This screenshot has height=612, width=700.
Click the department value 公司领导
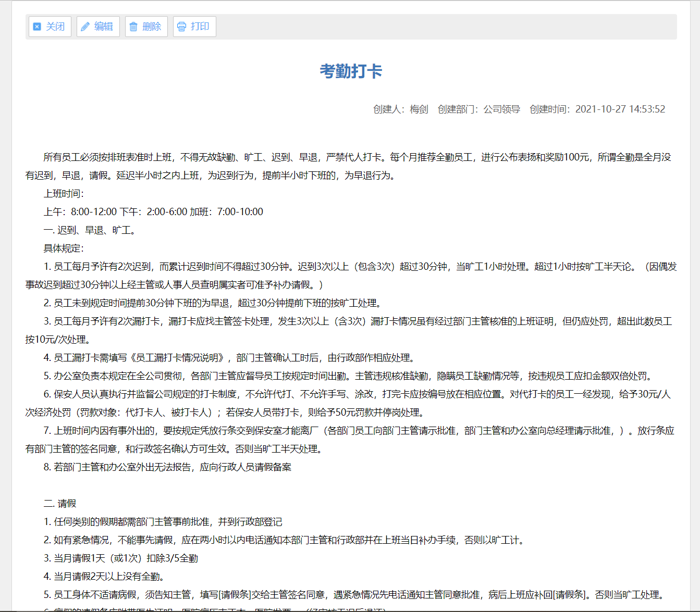[501, 109]
